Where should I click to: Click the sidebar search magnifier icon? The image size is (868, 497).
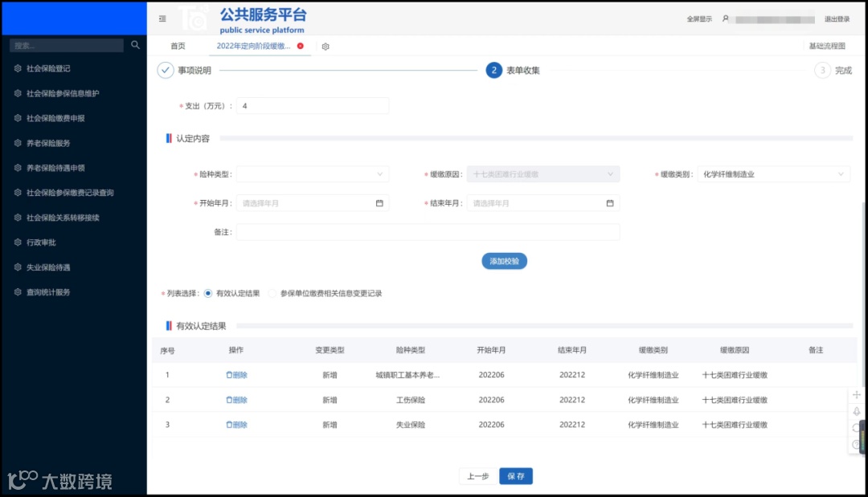[135, 45]
